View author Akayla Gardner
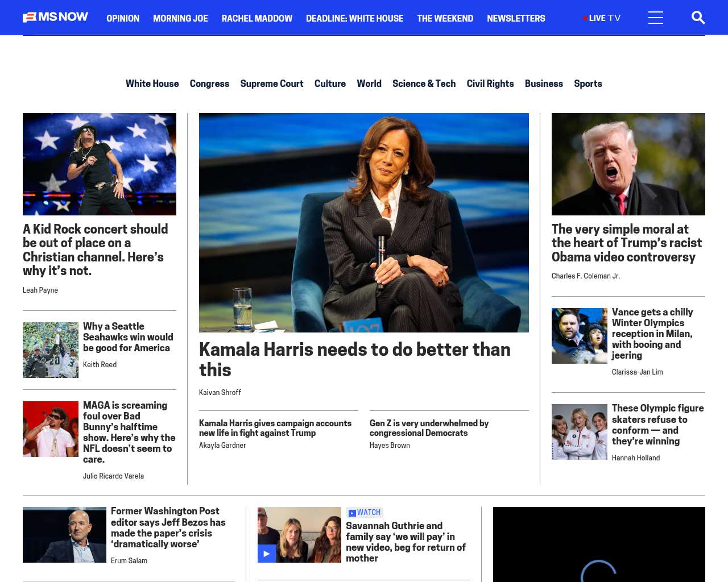Image resolution: width=728 pixels, height=582 pixels. pyautogui.click(x=222, y=445)
